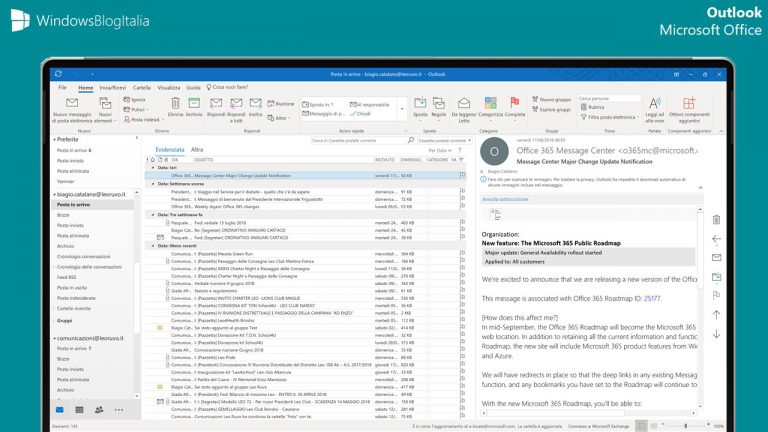Click the down arrow beside reading pane
768x432 pixels.
pyautogui.click(x=716, y=334)
